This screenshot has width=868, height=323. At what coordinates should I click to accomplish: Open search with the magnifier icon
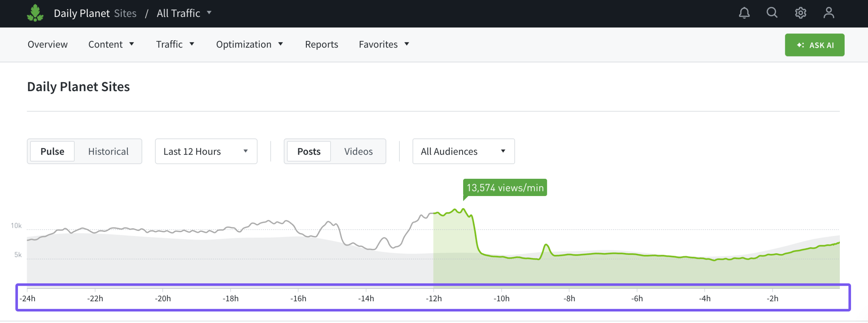[772, 13]
